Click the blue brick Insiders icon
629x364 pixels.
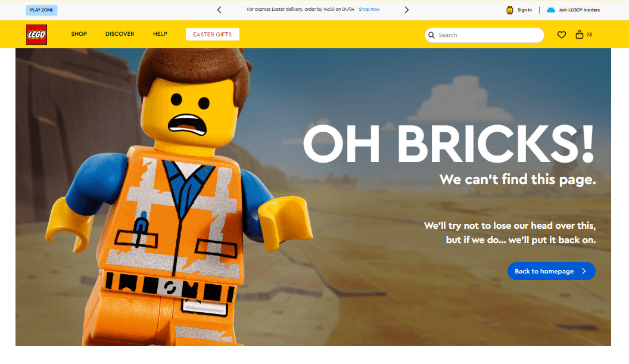tap(551, 10)
